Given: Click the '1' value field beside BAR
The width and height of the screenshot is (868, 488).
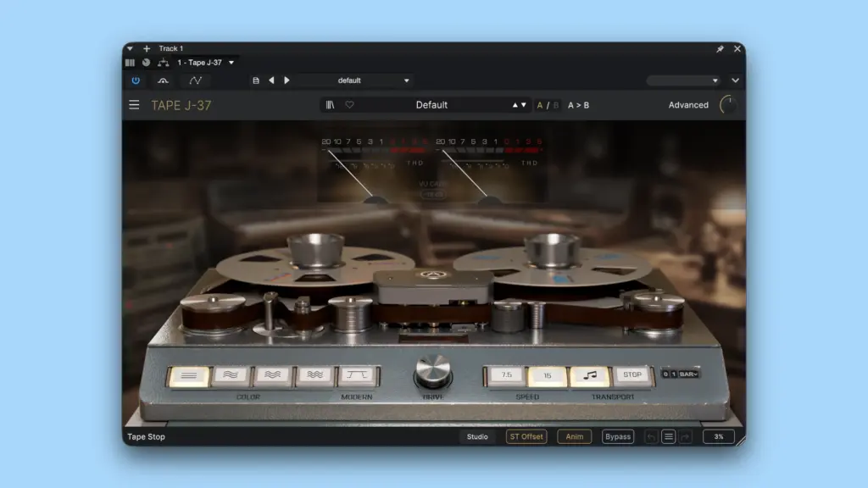Looking at the screenshot, I should click(674, 374).
